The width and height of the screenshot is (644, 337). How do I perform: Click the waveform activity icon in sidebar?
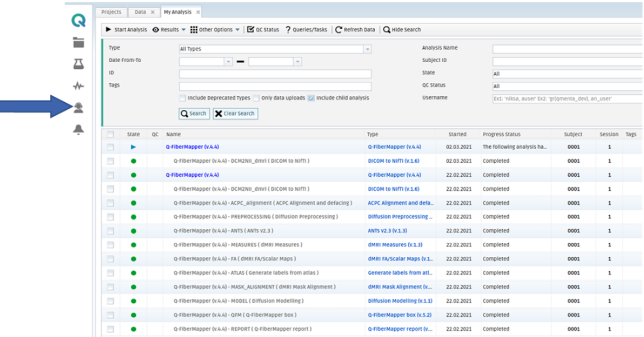tap(79, 86)
